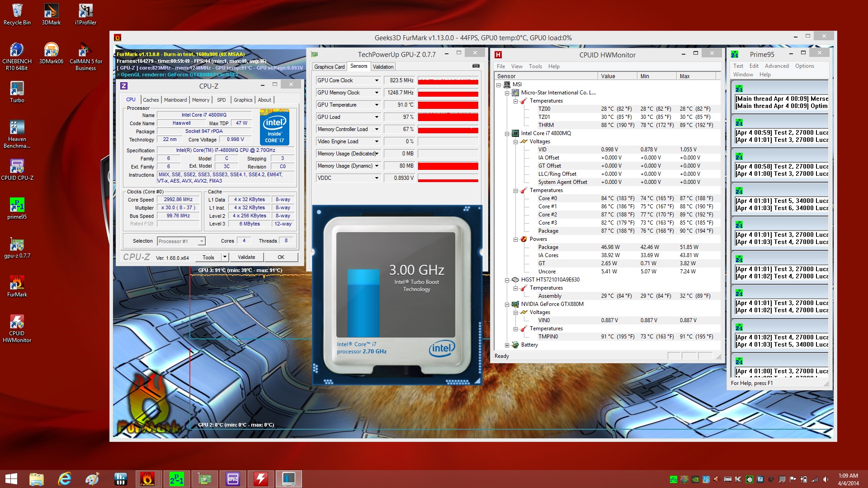Click the GPU-Z screenshot camera icon

coord(476,66)
